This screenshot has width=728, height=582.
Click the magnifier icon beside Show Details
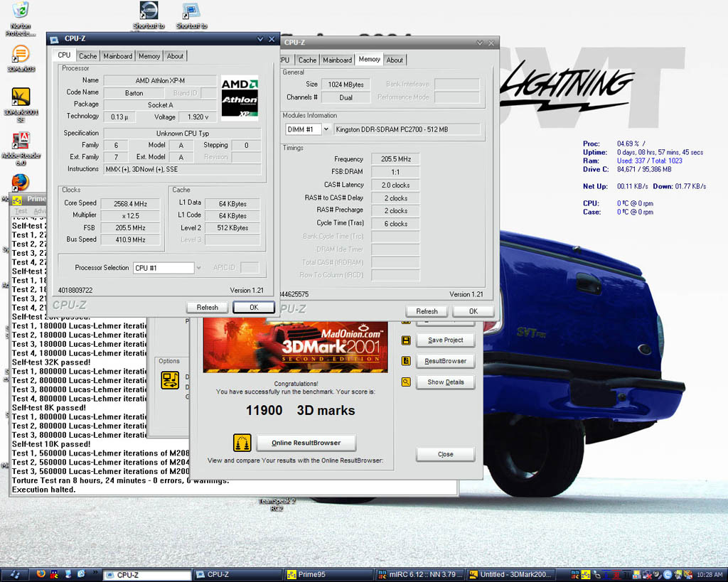pos(406,382)
